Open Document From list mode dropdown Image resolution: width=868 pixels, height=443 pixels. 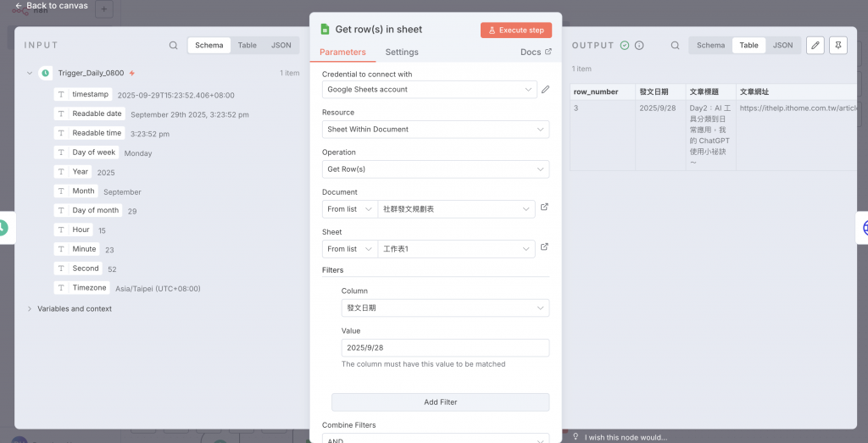pyautogui.click(x=349, y=209)
